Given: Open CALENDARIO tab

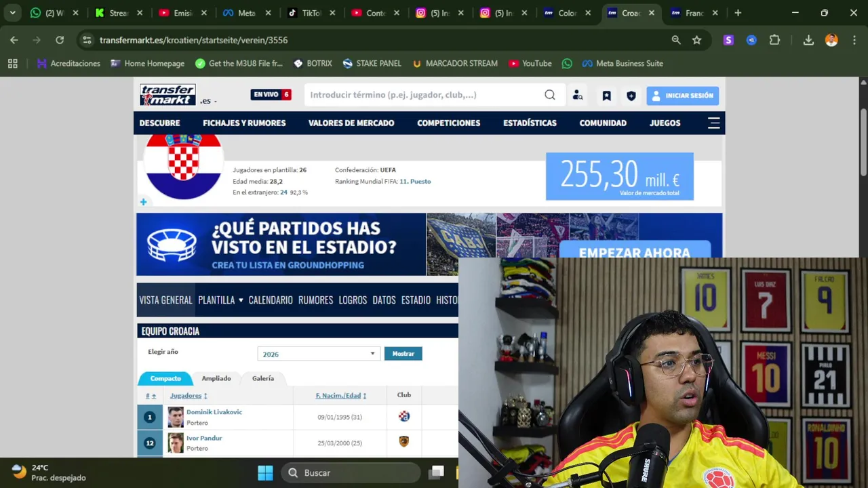Looking at the screenshot, I should pos(271,300).
